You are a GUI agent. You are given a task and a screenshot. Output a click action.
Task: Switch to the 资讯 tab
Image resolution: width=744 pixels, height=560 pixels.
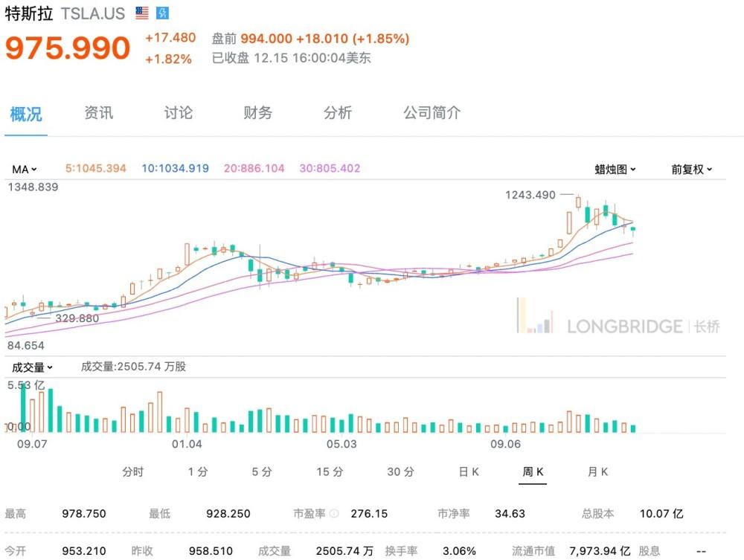(x=99, y=113)
